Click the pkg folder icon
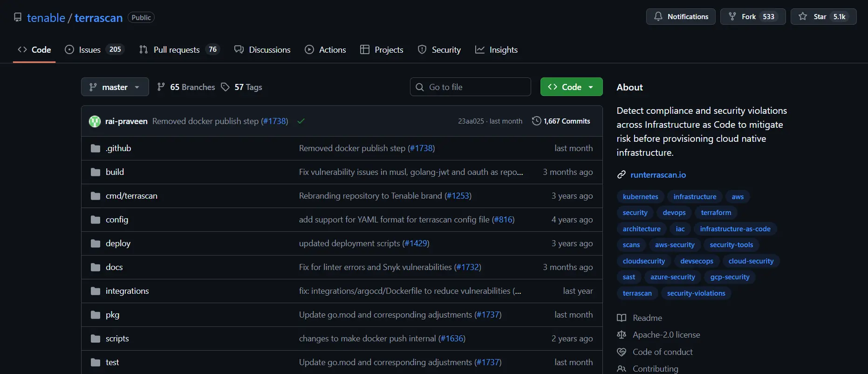868x374 pixels. pos(96,315)
